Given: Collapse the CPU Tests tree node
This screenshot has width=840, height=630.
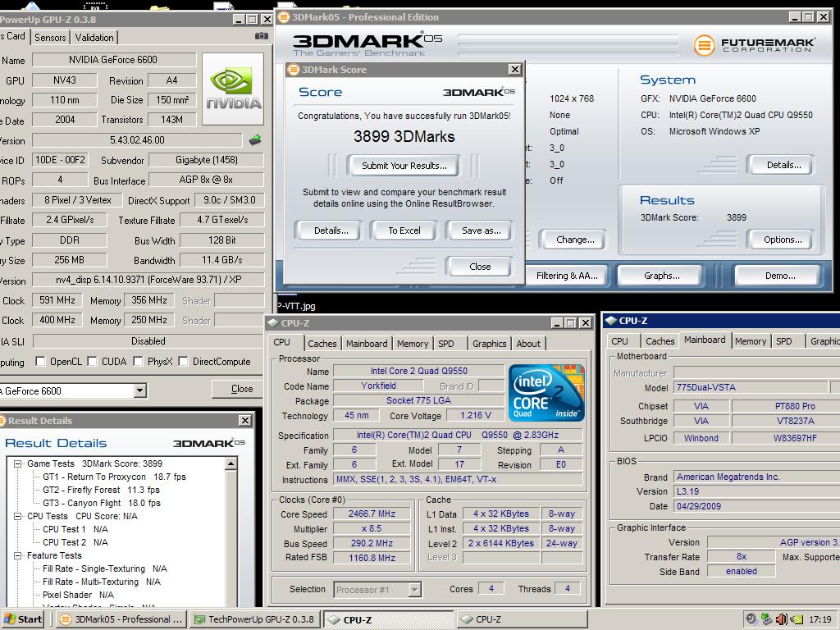Looking at the screenshot, I should click(18, 517).
